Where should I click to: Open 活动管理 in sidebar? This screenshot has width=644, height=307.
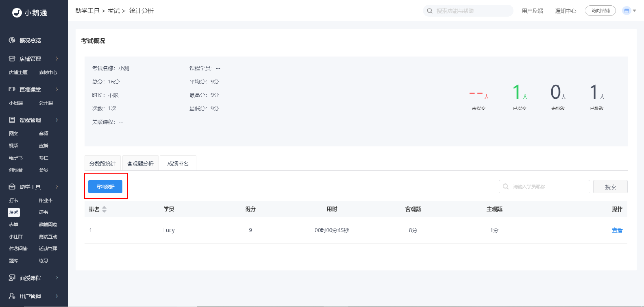[48, 248]
